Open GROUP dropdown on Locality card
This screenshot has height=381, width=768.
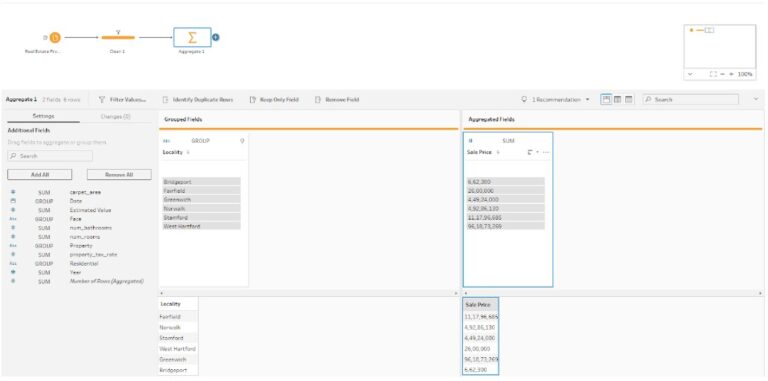click(200, 141)
